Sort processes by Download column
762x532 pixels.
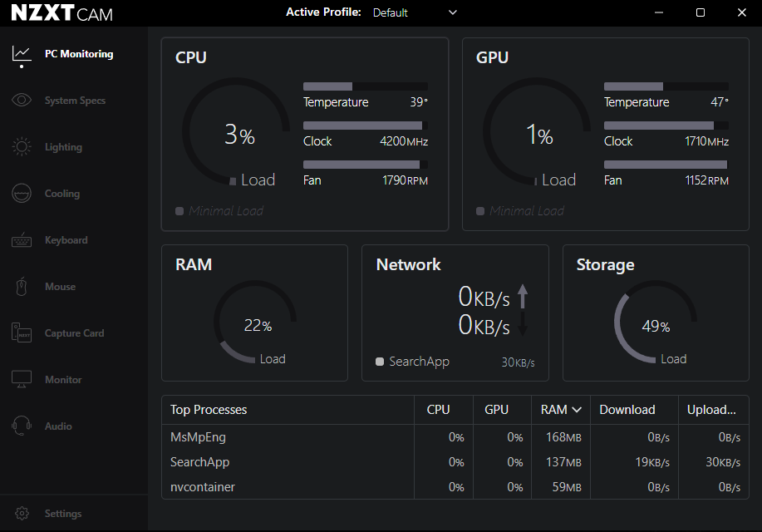click(x=627, y=410)
